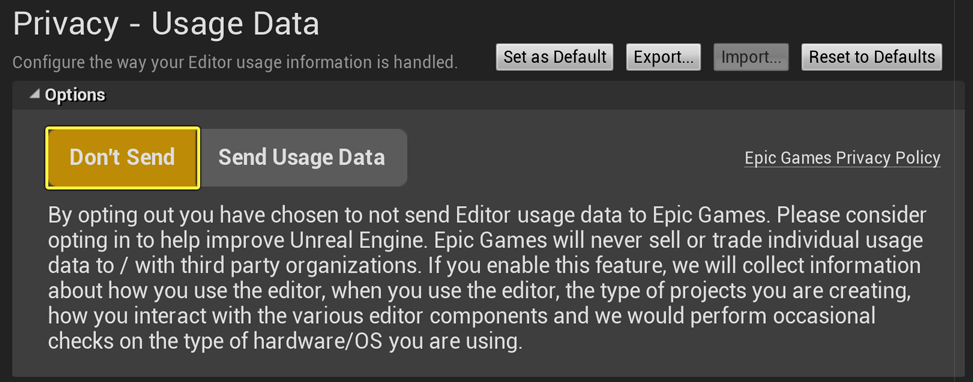Screen dimensions: 973x382
Task: Click the Configure Editor usage information subtitle
Action: click(x=235, y=62)
